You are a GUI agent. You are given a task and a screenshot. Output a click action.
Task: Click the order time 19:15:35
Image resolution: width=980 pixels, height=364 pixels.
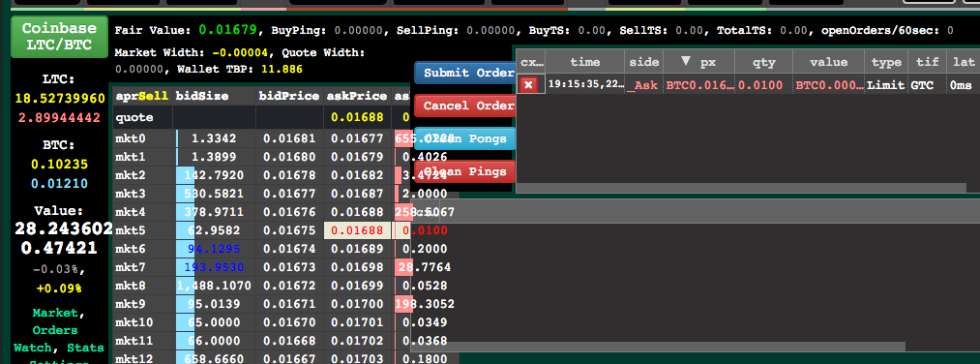pos(585,84)
